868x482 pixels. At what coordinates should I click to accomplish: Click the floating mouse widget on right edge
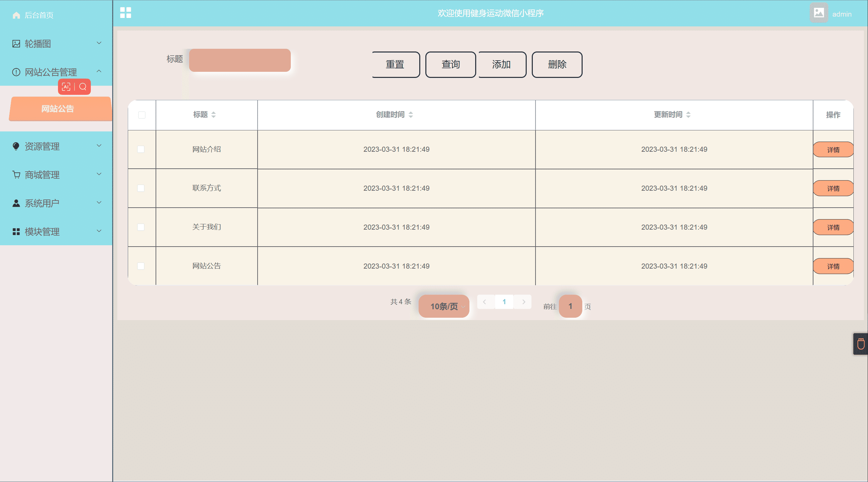coord(861,344)
